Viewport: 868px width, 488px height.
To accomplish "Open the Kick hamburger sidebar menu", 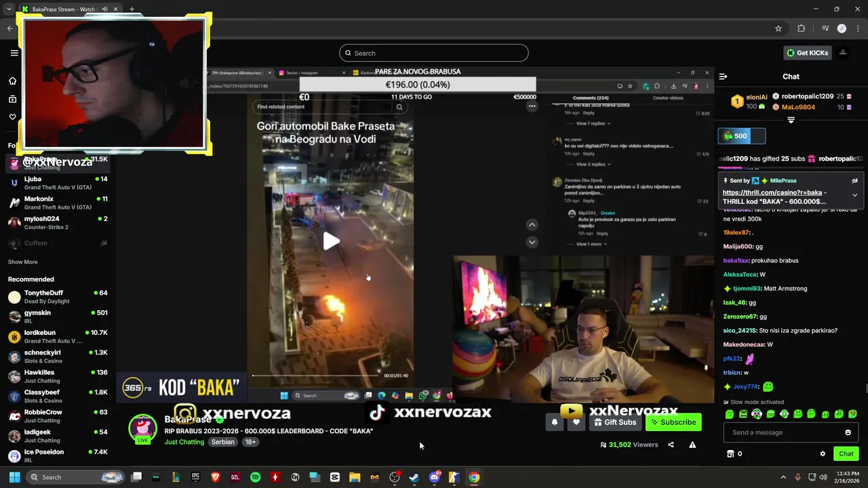I will tap(14, 53).
